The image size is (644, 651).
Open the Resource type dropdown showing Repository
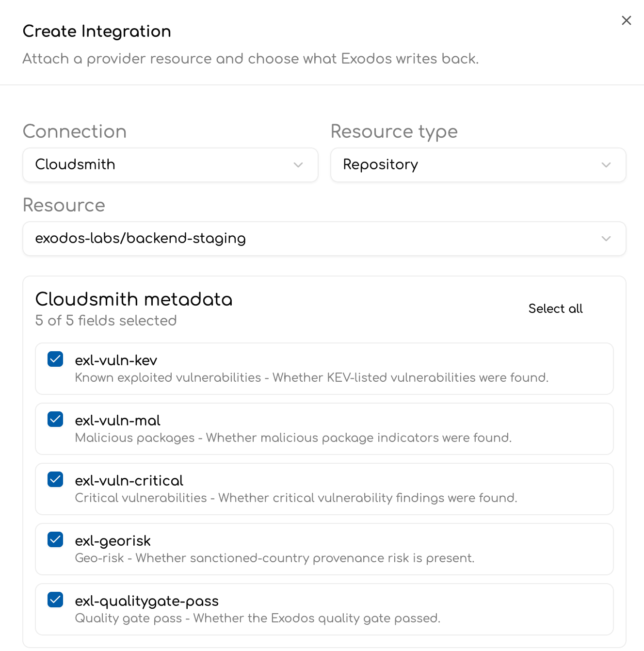click(478, 165)
